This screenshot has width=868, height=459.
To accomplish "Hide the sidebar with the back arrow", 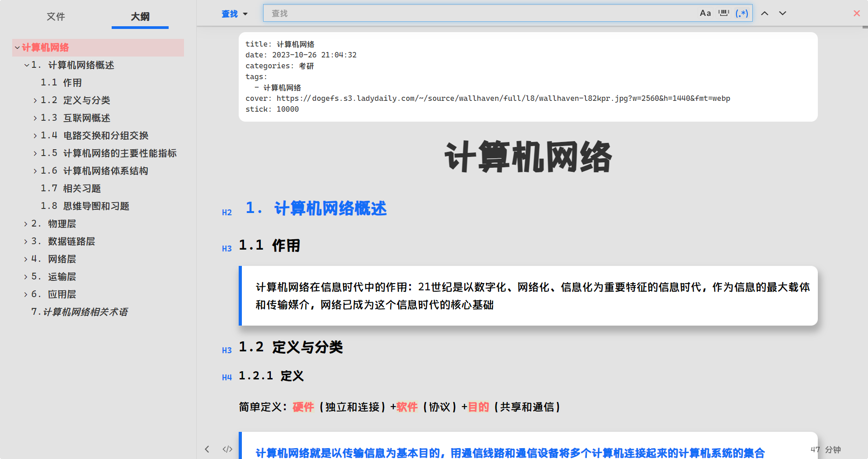I will click(207, 449).
